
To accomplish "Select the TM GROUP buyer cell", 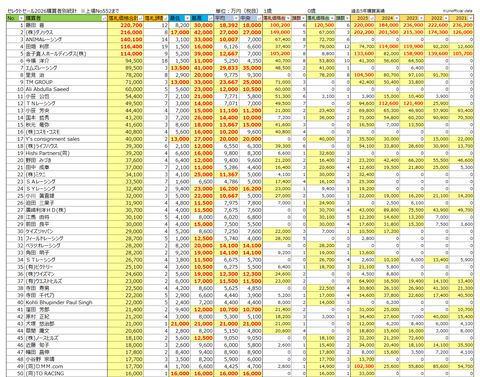I will (66, 82).
